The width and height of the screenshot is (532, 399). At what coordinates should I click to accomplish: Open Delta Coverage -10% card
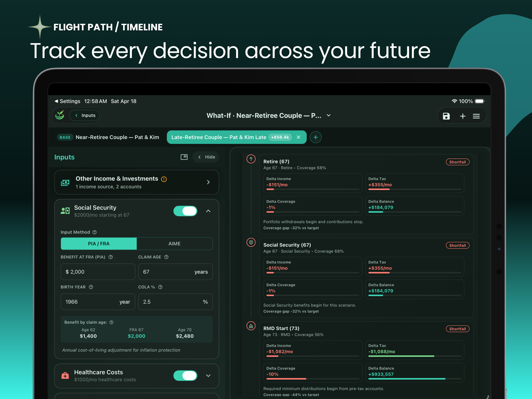tap(313, 373)
